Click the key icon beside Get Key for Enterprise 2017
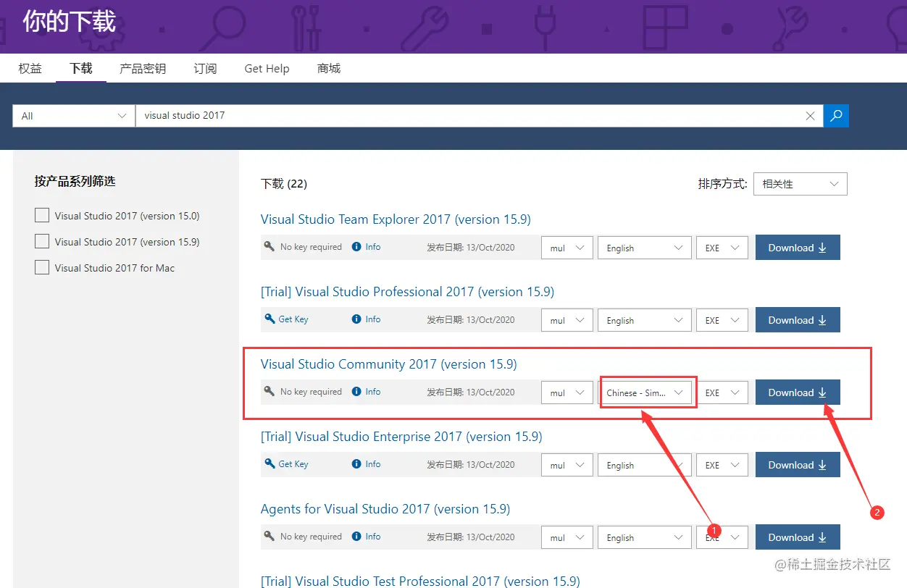This screenshot has height=588, width=907. [269, 463]
